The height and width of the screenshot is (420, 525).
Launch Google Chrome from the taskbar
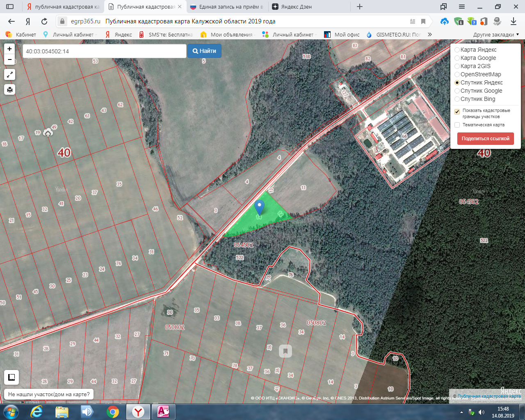tap(113, 411)
